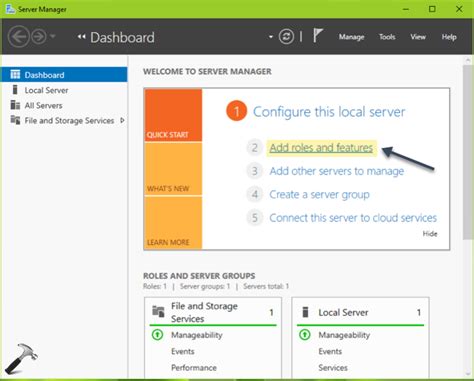Minimize the Server Manager window

[x=406, y=9]
